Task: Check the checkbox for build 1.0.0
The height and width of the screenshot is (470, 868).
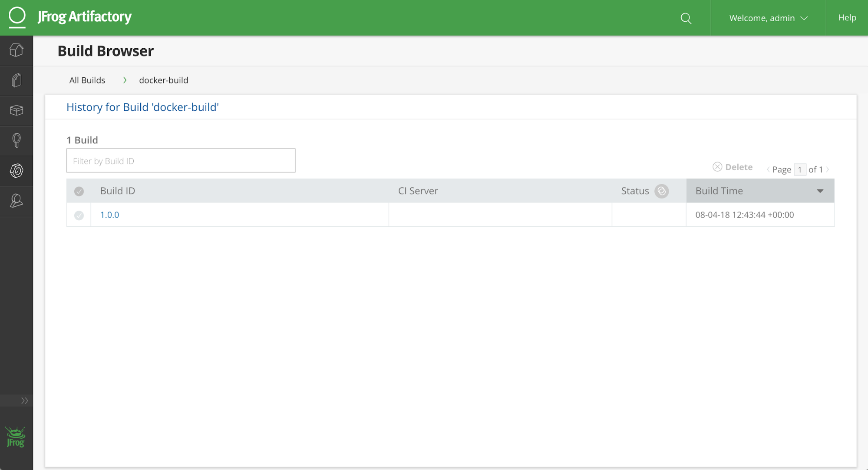Action: [x=79, y=215]
